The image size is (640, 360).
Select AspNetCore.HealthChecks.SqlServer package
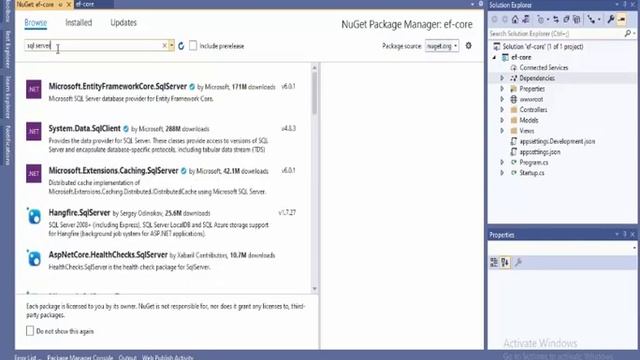click(163, 260)
